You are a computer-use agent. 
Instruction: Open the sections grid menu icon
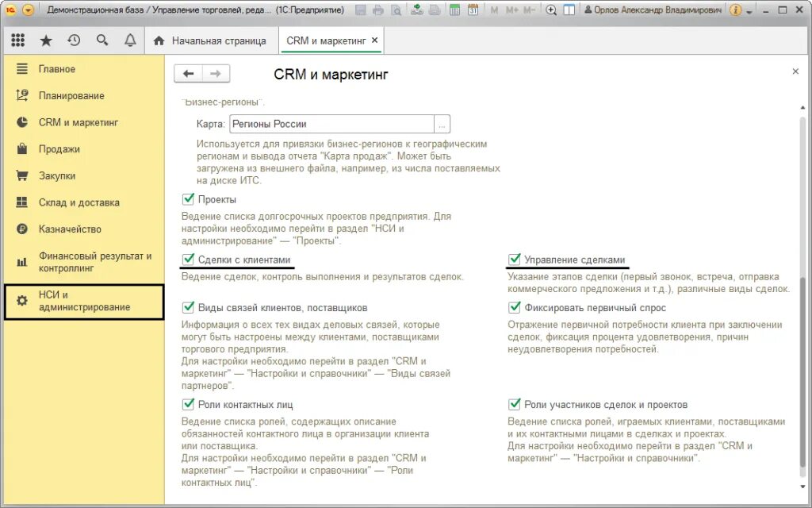[18, 40]
